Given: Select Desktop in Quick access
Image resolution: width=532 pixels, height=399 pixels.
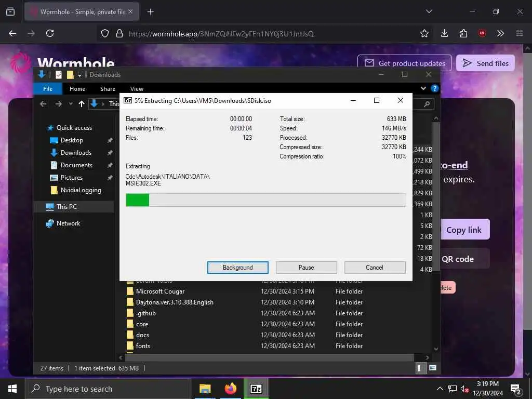Looking at the screenshot, I should coord(72,140).
